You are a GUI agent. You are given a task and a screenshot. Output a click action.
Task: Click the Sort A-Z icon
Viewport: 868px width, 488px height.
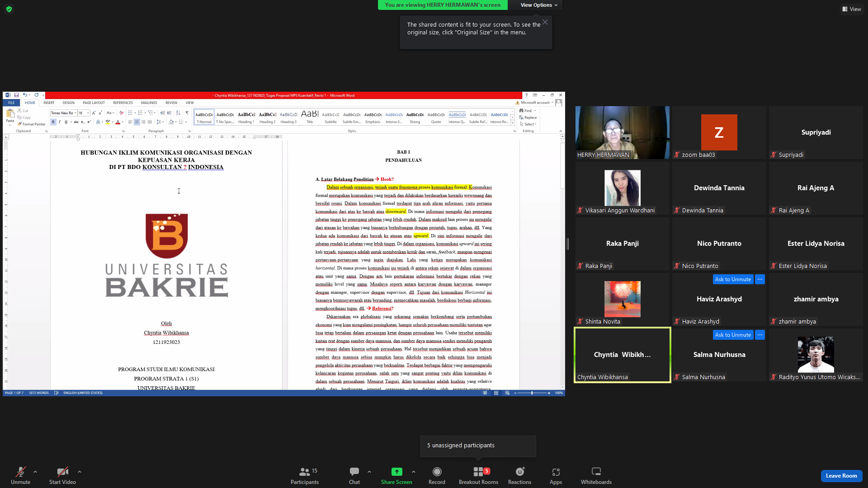[x=178, y=113]
